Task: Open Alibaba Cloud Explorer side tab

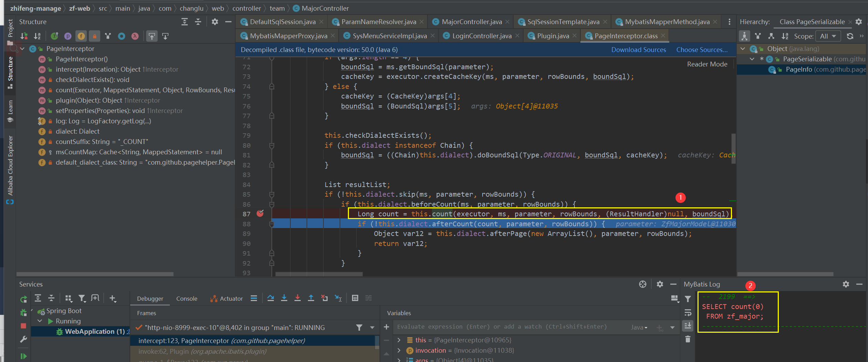Action: coord(10,169)
